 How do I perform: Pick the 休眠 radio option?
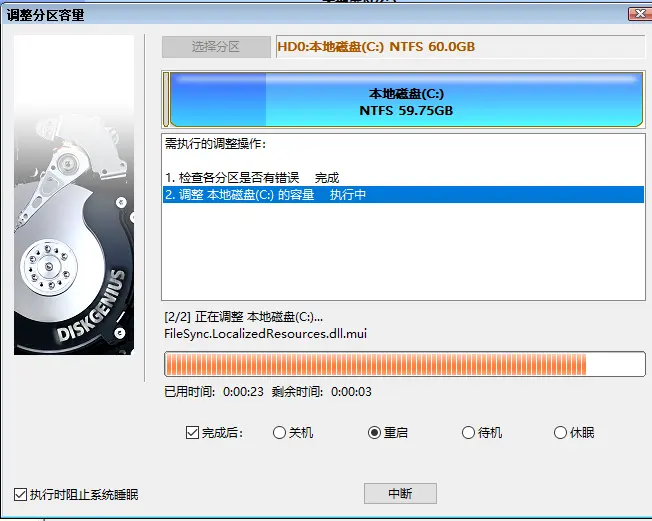coord(560,433)
